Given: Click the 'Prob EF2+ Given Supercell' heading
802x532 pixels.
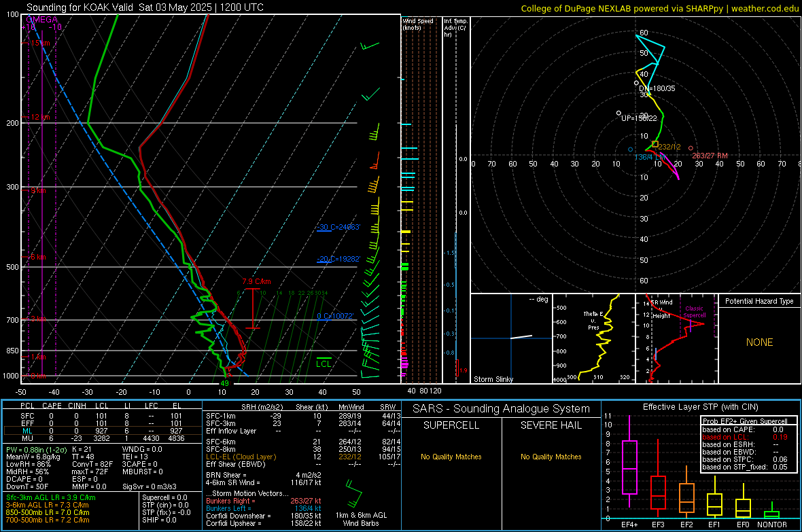Looking at the screenshot, I should (x=745, y=421).
